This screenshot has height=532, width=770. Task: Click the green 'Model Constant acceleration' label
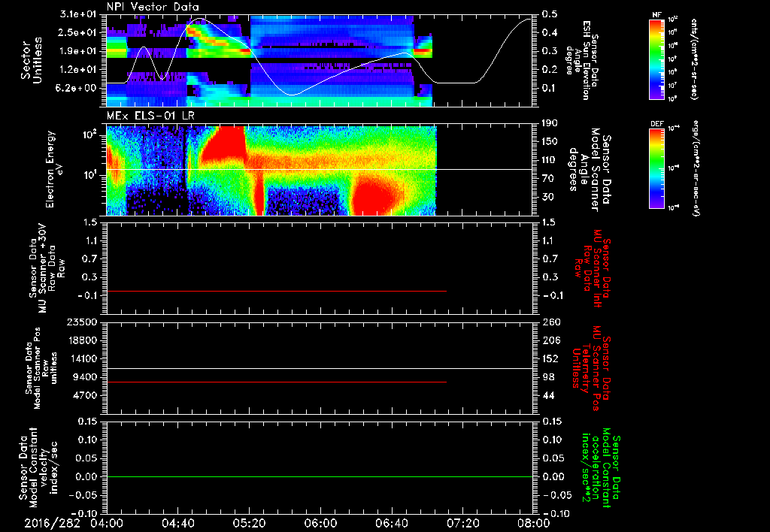point(601,467)
